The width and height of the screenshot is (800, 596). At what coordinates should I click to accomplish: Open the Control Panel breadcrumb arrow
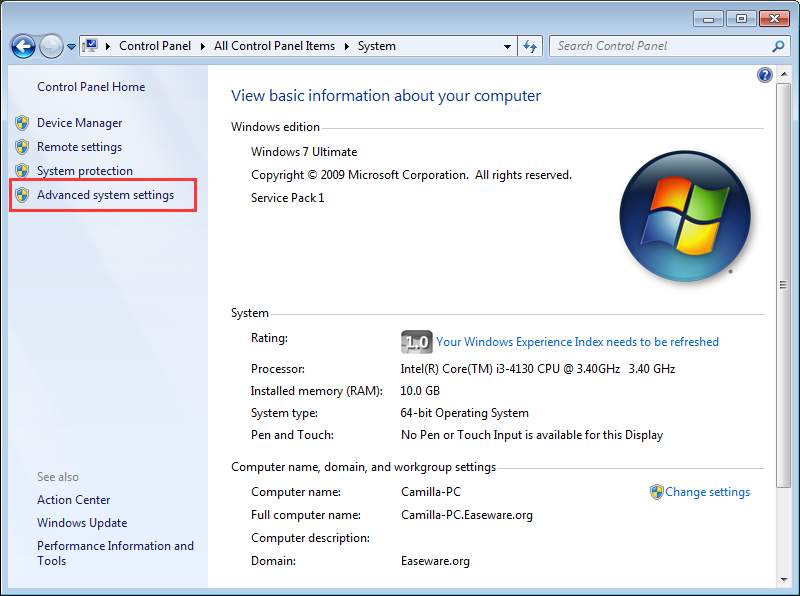pos(201,45)
